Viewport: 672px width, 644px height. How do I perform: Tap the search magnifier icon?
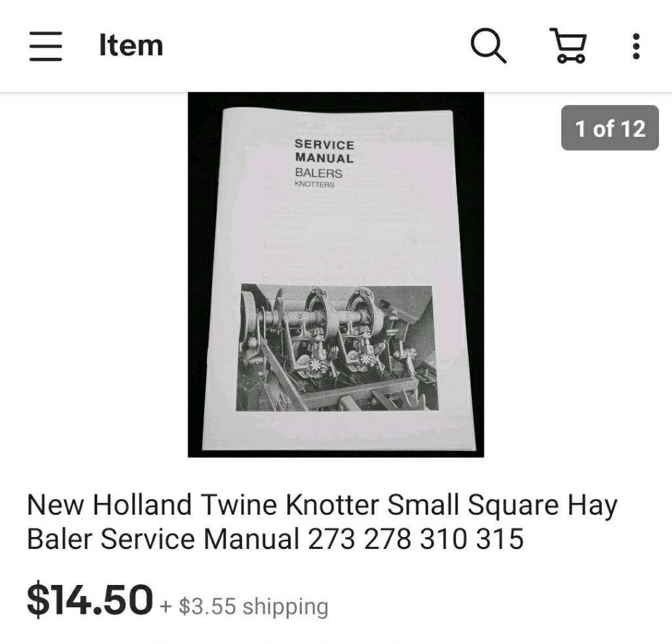pyautogui.click(x=488, y=46)
